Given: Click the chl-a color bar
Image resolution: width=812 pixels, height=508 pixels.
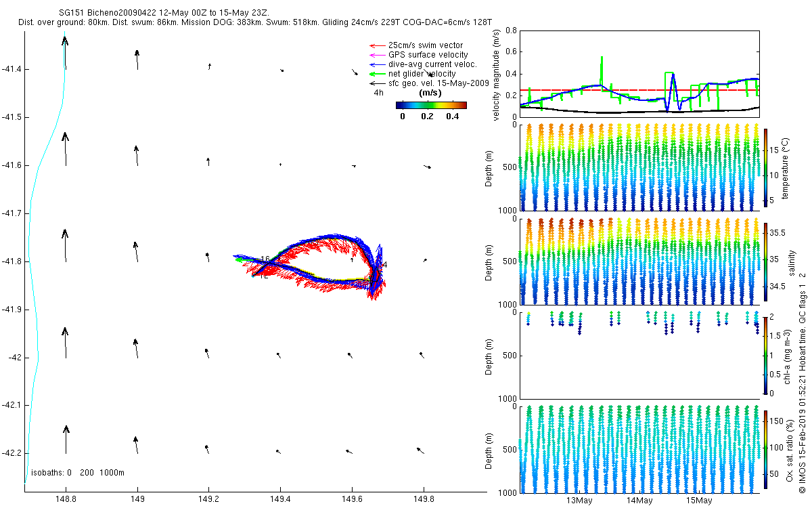Looking at the screenshot, I should [765, 355].
